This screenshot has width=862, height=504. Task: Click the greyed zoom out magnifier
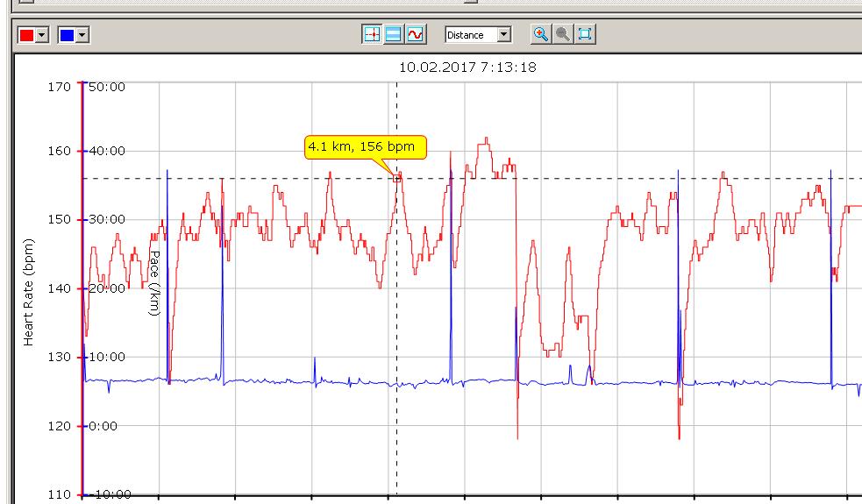(563, 35)
